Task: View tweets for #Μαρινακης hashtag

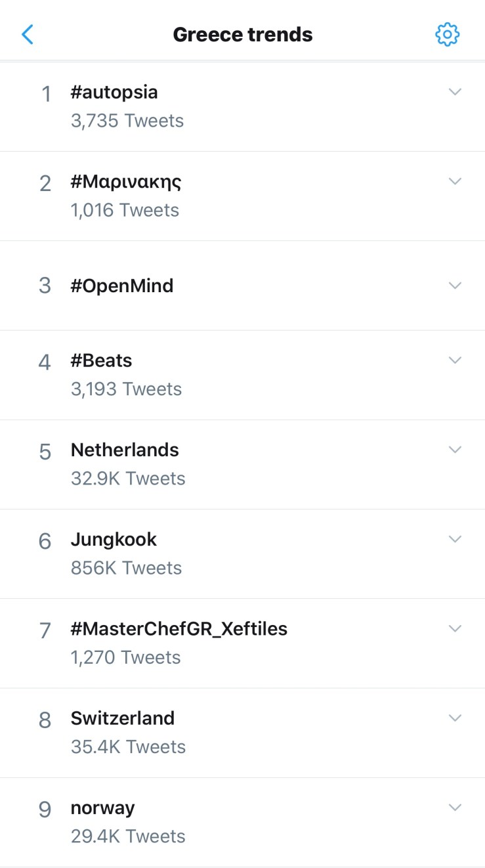Action: (126, 182)
